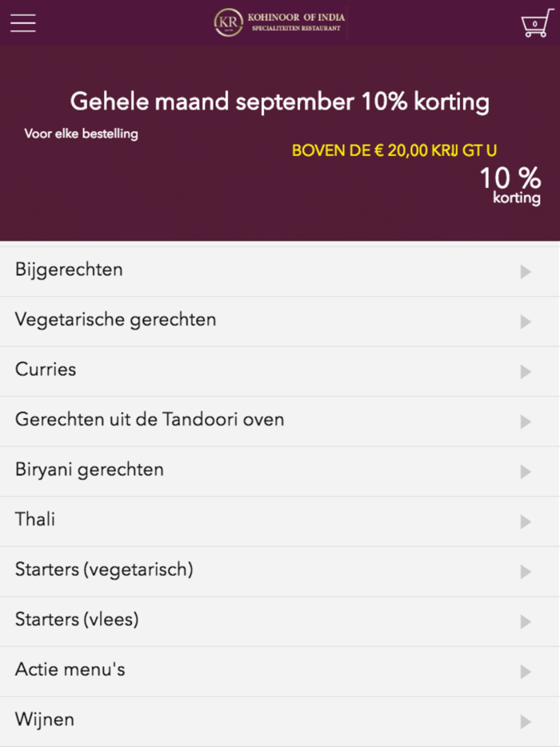
Task: Open the Thali category
Action: 35,520
